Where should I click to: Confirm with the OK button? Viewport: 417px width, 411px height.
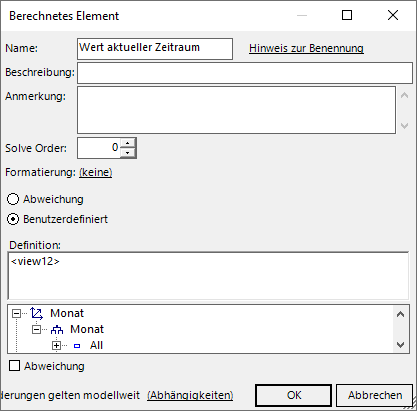point(294,395)
